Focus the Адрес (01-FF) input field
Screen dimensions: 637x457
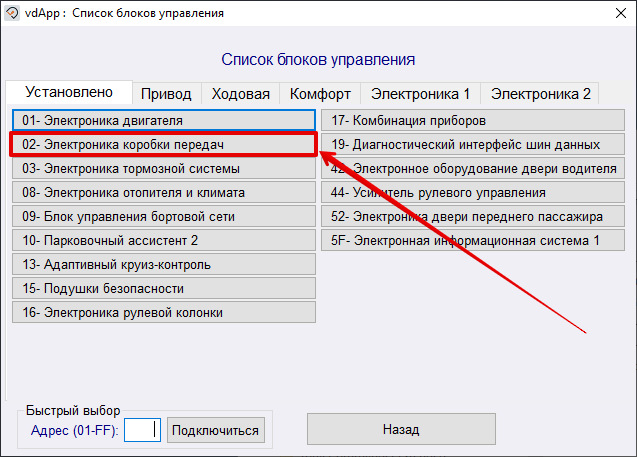(x=142, y=430)
